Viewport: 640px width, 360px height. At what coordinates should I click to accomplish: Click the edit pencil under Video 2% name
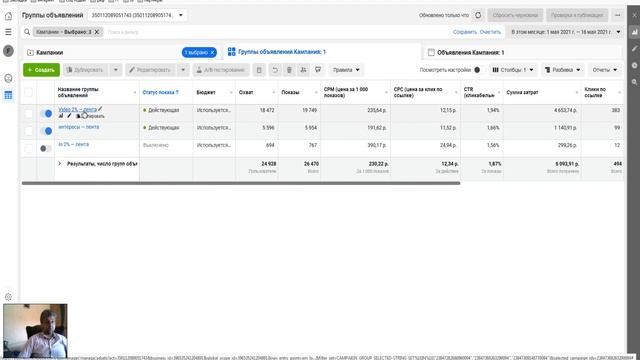(x=69, y=116)
